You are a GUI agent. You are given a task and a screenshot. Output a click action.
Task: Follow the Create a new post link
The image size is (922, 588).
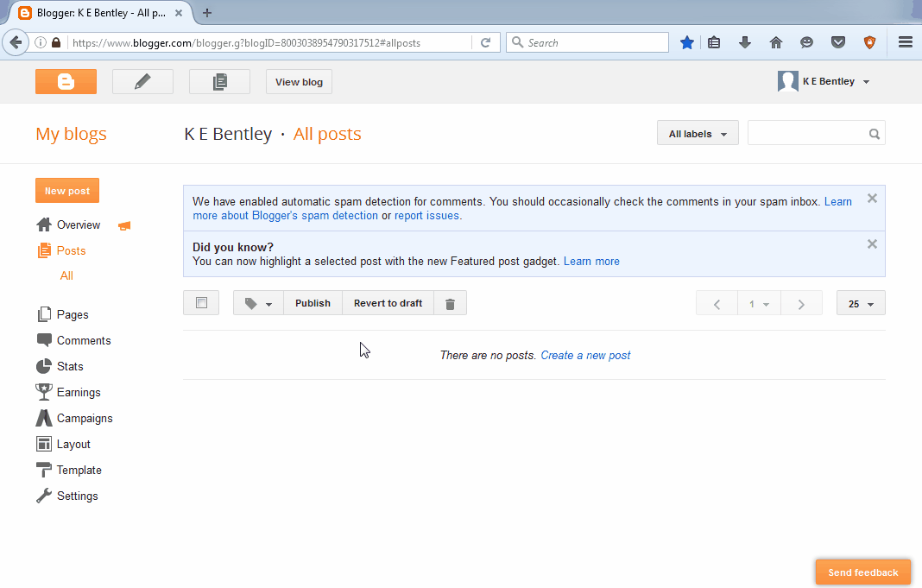[x=585, y=355]
